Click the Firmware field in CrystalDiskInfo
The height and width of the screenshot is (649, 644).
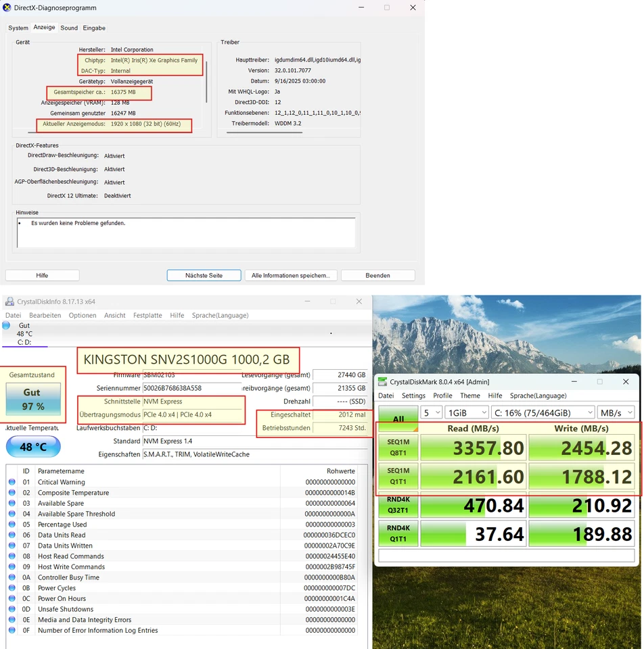192,375
